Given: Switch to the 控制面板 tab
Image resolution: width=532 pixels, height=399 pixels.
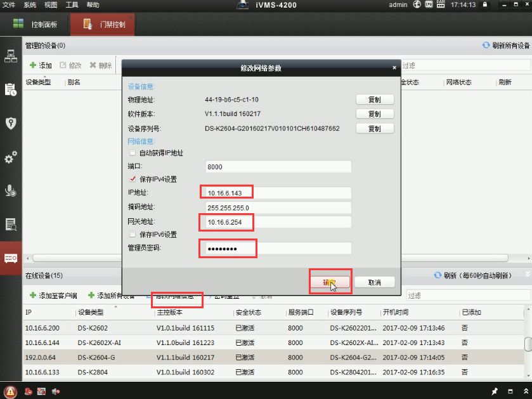Looking at the screenshot, I should (37, 25).
